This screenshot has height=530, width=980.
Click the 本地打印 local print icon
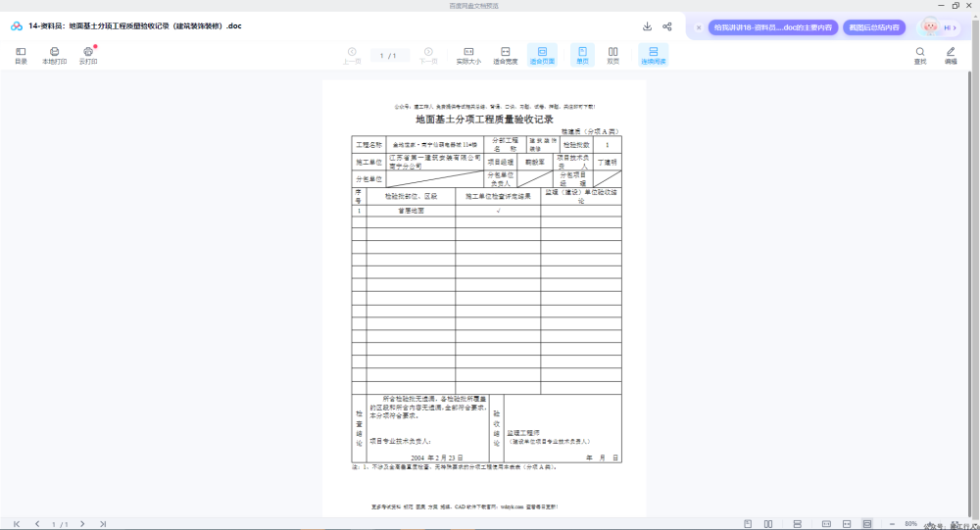pos(54,55)
